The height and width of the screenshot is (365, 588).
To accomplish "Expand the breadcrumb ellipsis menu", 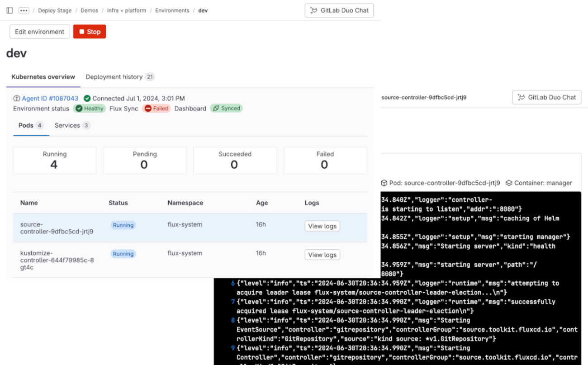I will click(24, 10).
